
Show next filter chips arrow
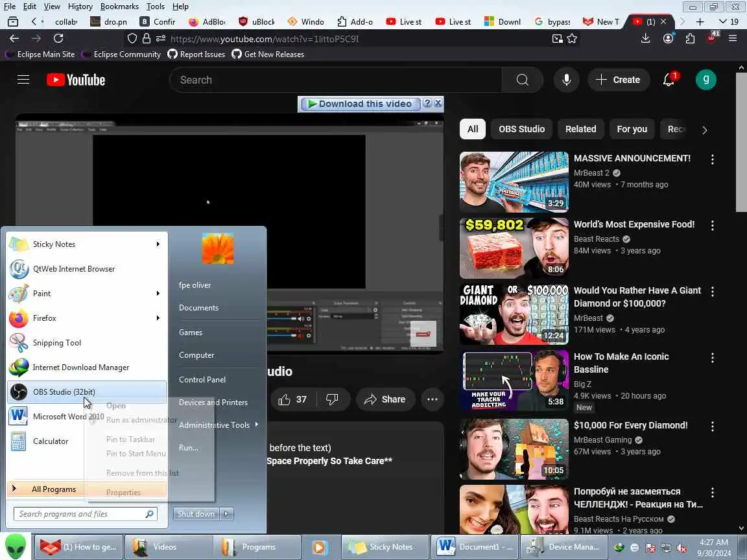click(x=705, y=130)
